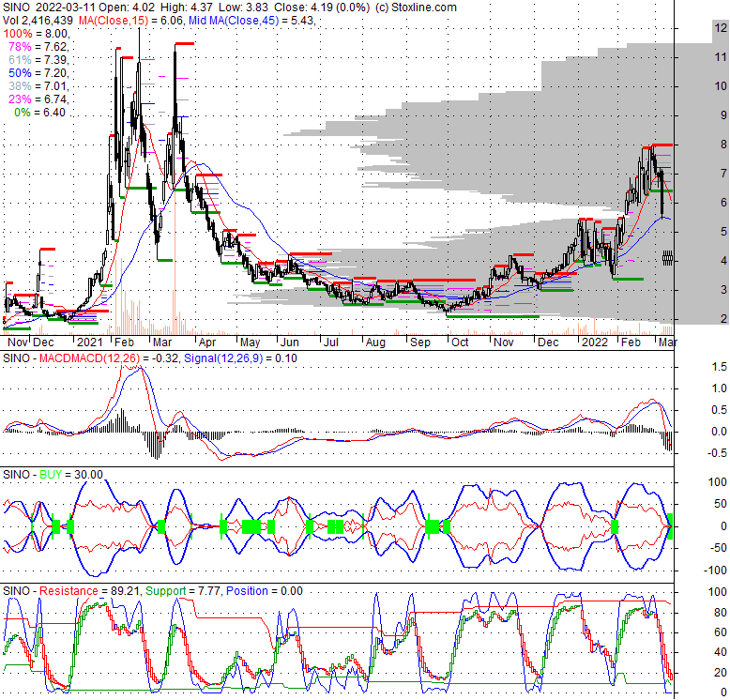Click the Feb label right after 2021
The image size is (730, 700).
click(x=124, y=342)
